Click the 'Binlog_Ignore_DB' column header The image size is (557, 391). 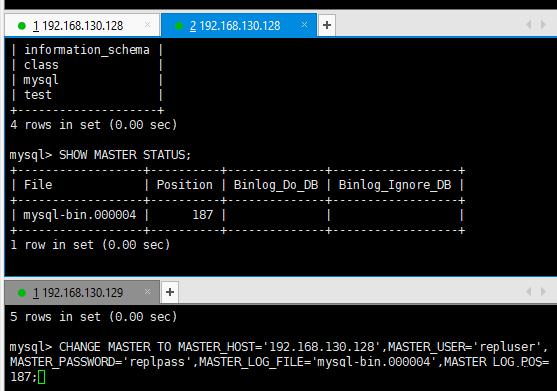(395, 185)
